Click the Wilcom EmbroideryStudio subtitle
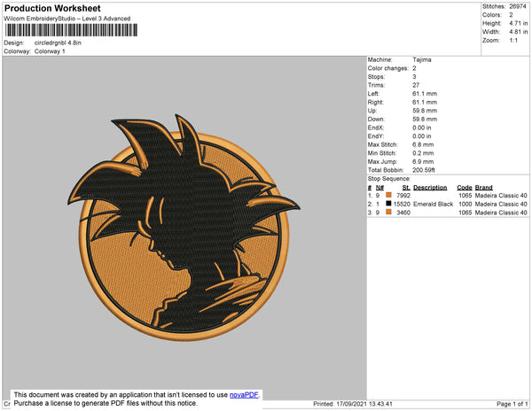The height and width of the screenshot is (411, 532). pyautogui.click(x=67, y=19)
